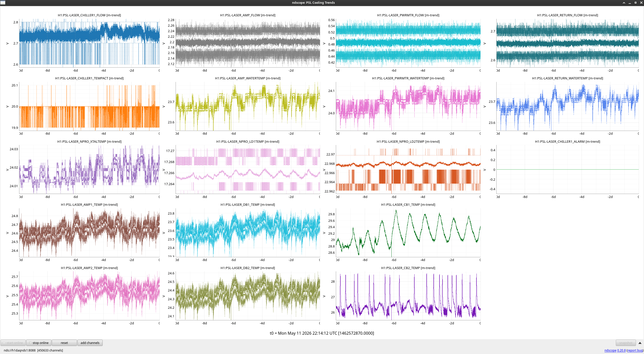The image size is (644, 354).
Task: Select the H1:PSL-LASER_NPRO_LD2TEMP plot title
Action: point(408,141)
